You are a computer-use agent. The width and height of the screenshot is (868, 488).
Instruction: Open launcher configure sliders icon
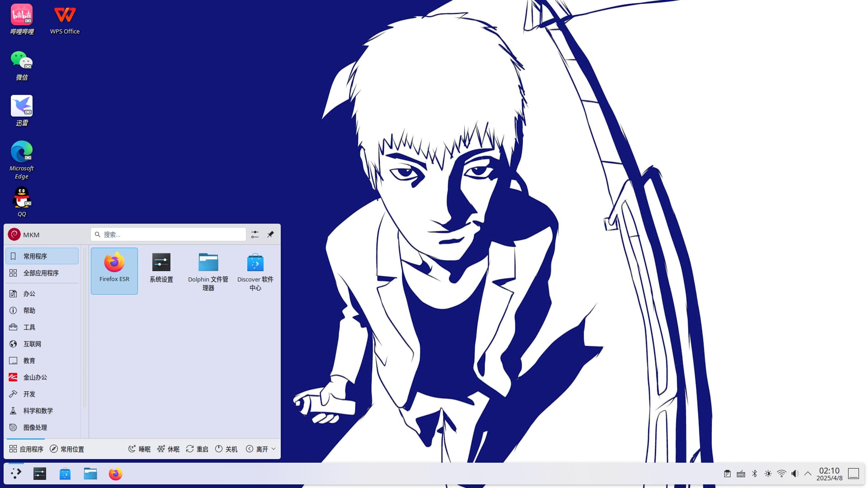(255, 235)
